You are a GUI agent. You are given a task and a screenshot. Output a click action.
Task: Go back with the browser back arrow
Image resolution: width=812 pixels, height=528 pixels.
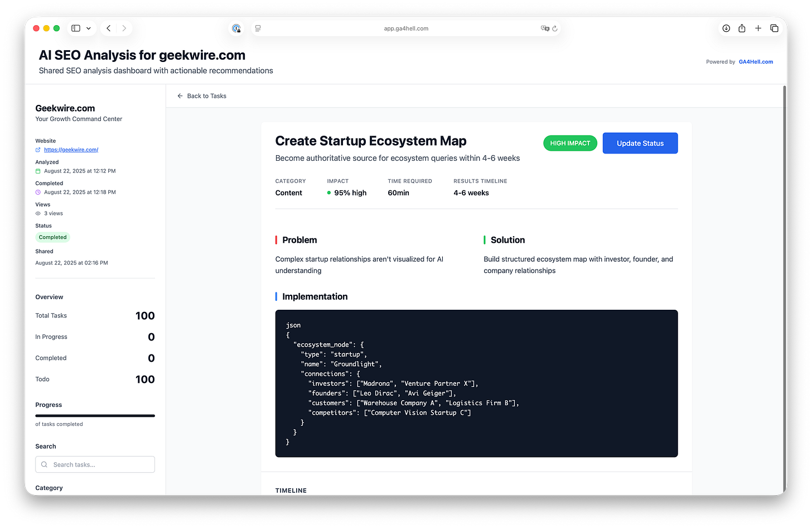(109, 28)
